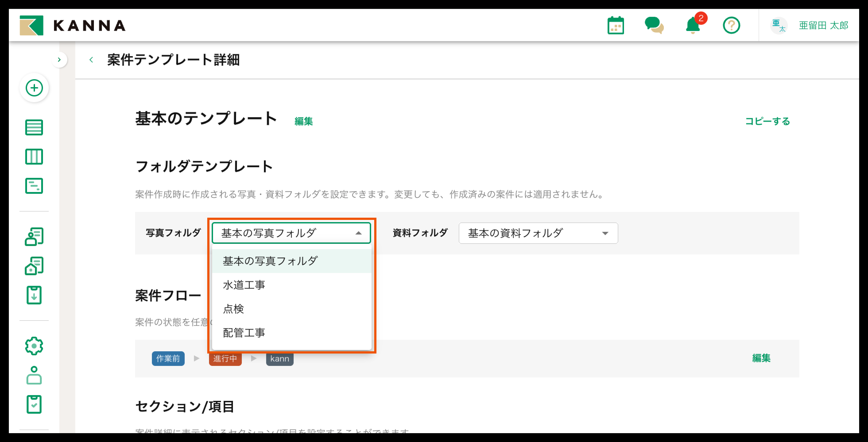Viewport: 868px width, 442px height.
Task: Select 水道工事 from the dropdown list
Action: (244, 285)
